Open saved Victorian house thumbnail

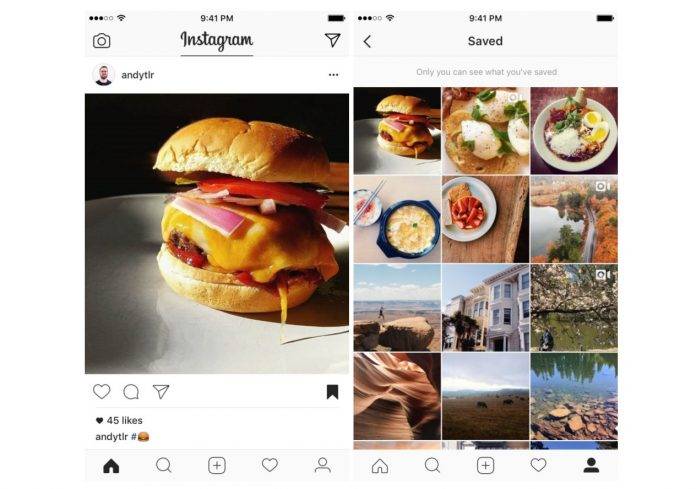(x=486, y=308)
